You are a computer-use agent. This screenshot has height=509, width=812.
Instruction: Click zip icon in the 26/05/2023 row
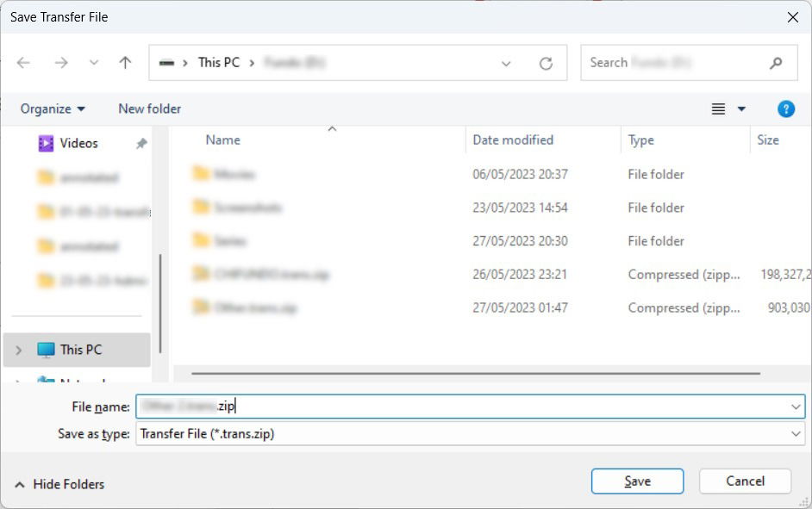200,273
